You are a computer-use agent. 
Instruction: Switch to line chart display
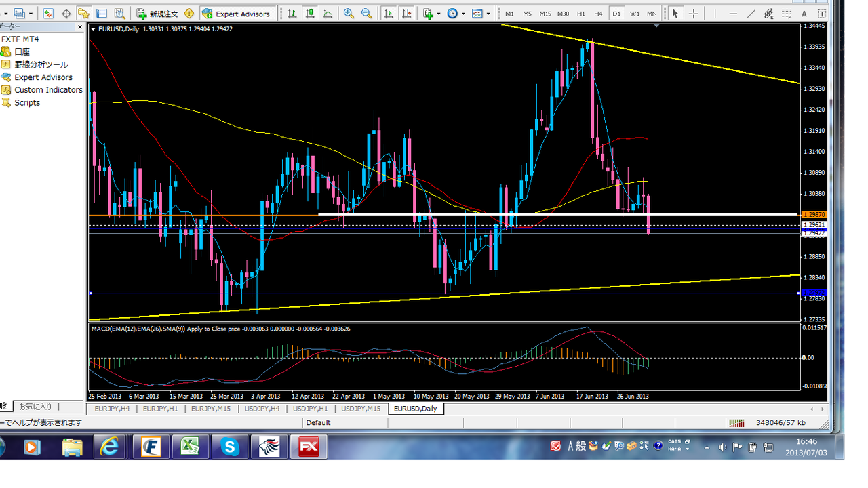coord(328,14)
